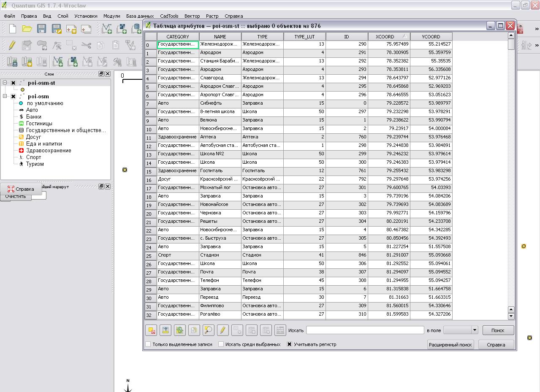Enable the Только выделенные записи checkbox
Viewport: 540px width, 392px height.
pos(148,344)
